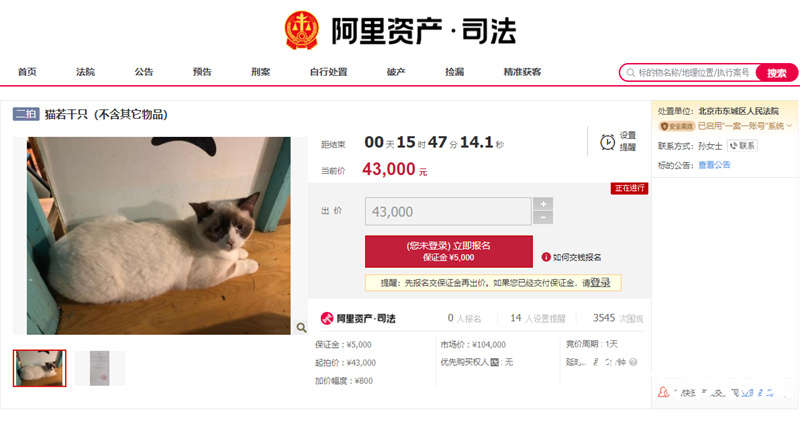
Task: Select the second document thumbnail
Action: click(x=99, y=368)
